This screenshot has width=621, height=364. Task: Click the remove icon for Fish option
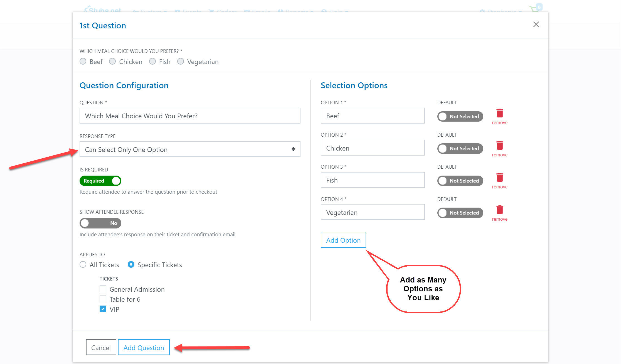[x=500, y=178]
